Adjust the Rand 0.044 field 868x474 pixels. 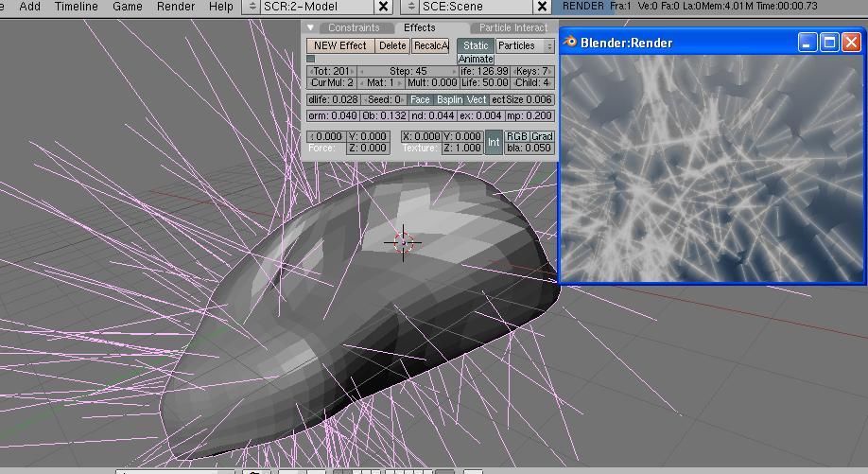pos(433,116)
